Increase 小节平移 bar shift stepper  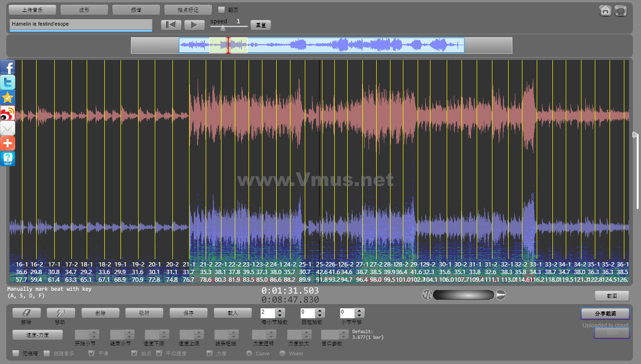[360, 311]
